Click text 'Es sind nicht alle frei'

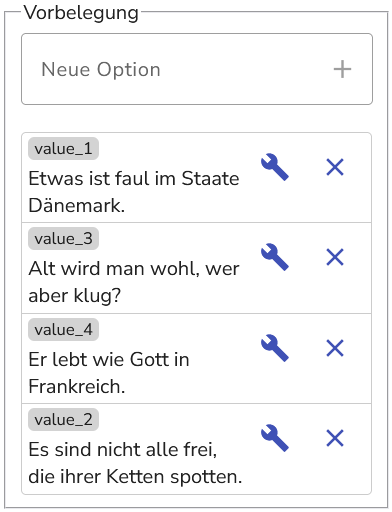[122, 449]
